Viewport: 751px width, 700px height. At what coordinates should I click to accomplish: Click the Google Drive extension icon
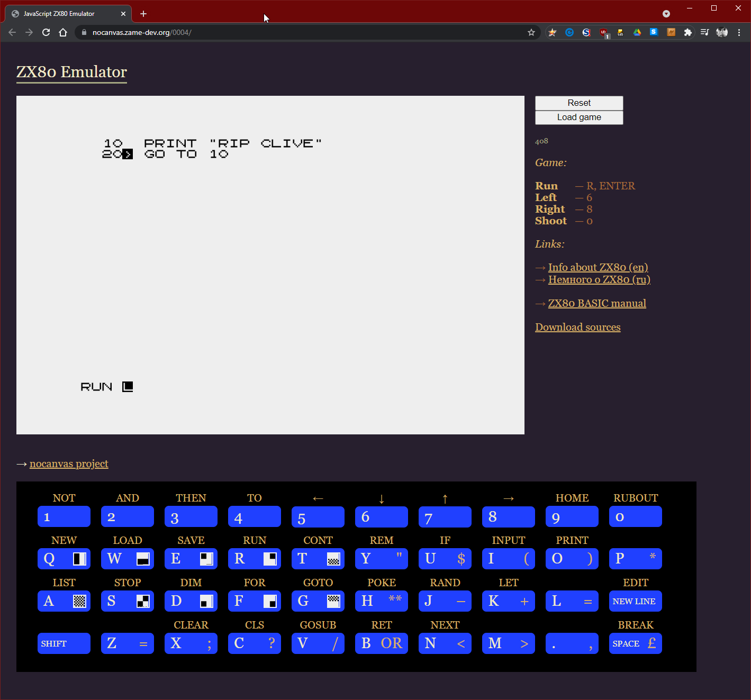point(637,32)
